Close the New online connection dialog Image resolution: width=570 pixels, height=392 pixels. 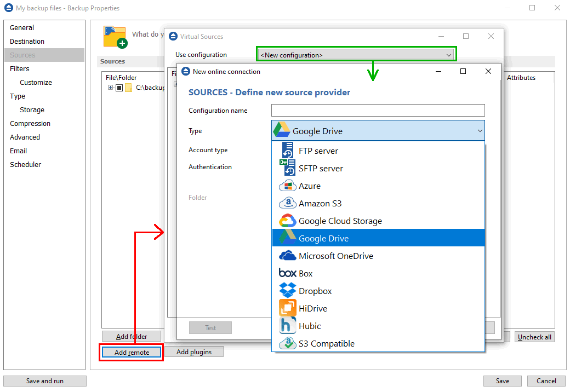tap(488, 71)
